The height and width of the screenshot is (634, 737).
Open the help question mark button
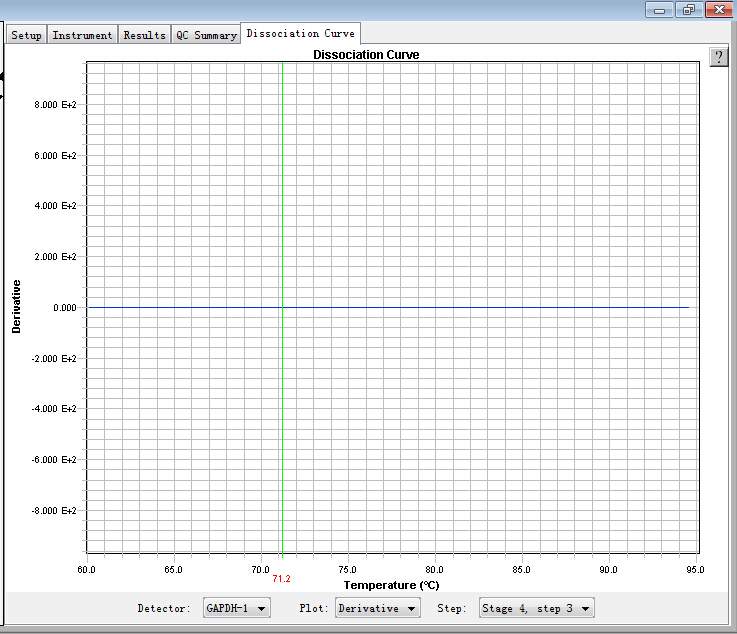[x=719, y=57]
